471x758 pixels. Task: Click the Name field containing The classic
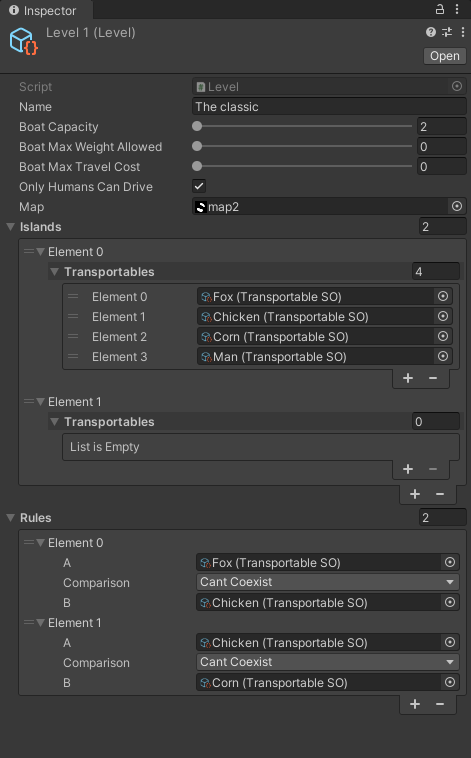coord(329,106)
